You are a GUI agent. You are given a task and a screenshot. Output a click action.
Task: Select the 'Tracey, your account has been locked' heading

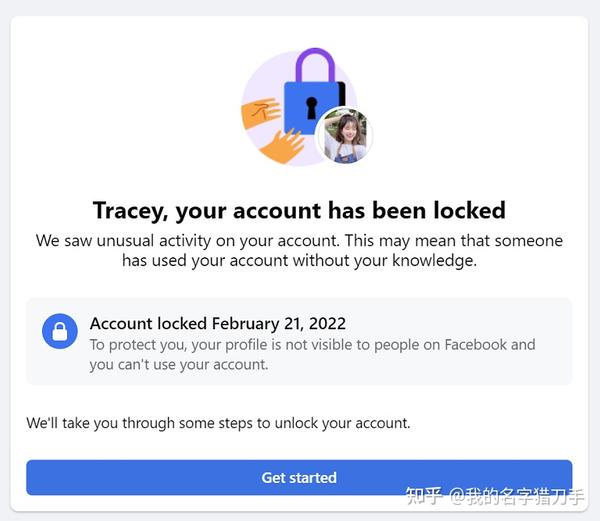tap(299, 211)
